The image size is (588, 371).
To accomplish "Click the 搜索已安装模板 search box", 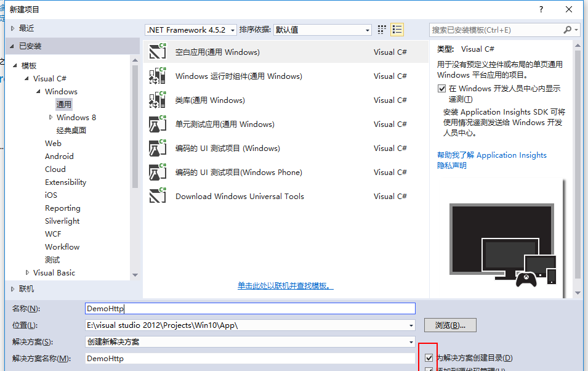I will (x=496, y=30).
